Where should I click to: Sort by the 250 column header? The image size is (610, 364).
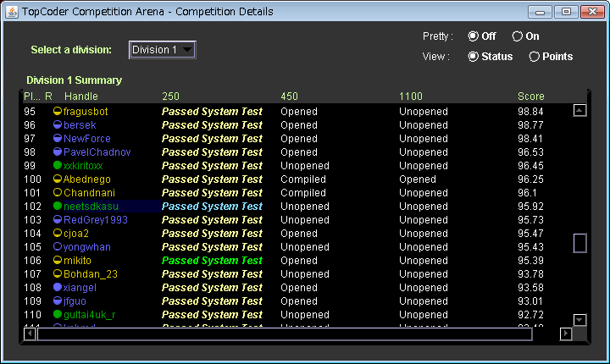pyautogui.click(x=171, y=96)
